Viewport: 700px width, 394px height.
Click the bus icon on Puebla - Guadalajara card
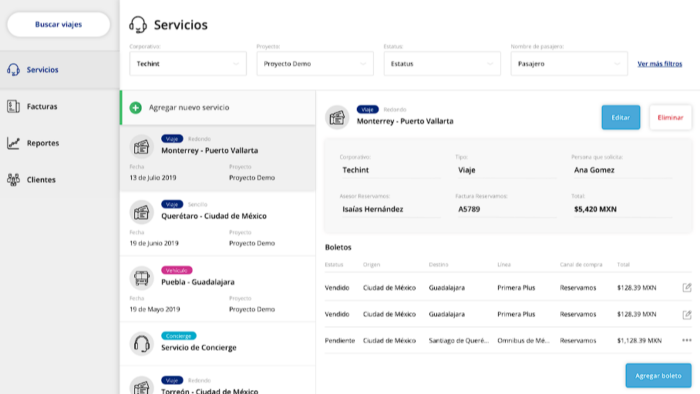point(142,278)
